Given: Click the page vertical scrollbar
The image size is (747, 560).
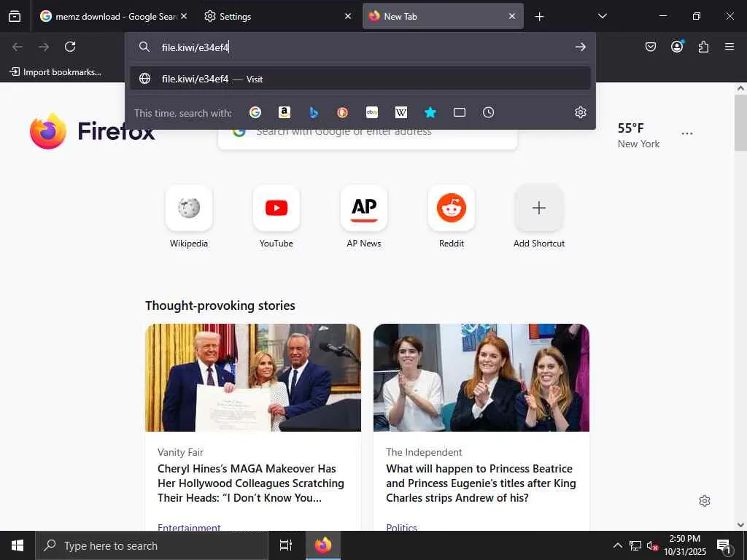Looking at the screenshot, I should (740, 122).
